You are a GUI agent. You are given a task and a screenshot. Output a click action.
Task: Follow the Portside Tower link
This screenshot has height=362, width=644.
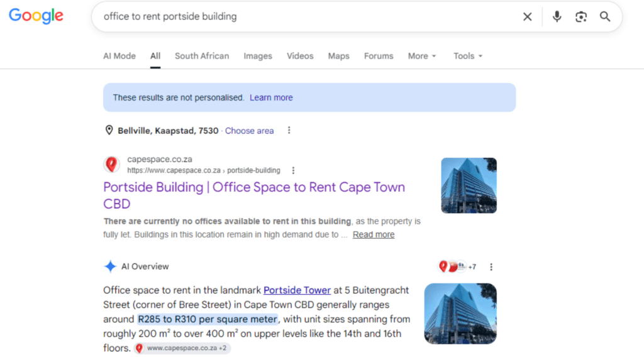point(297,290)
